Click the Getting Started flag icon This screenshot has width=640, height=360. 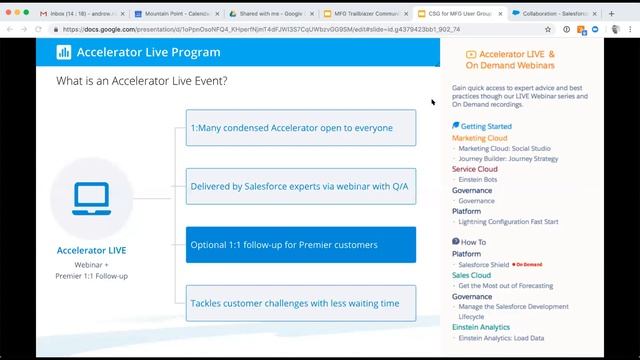[x=456, y=125]
